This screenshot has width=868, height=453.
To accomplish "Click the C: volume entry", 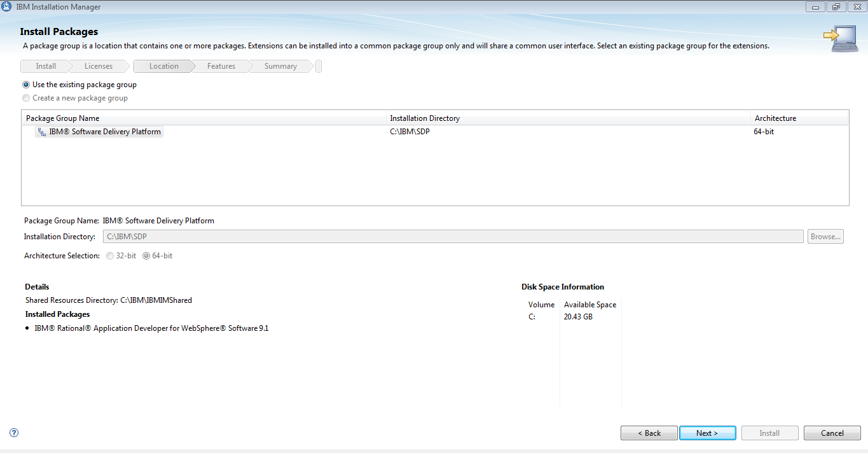I will pos(532,317).
